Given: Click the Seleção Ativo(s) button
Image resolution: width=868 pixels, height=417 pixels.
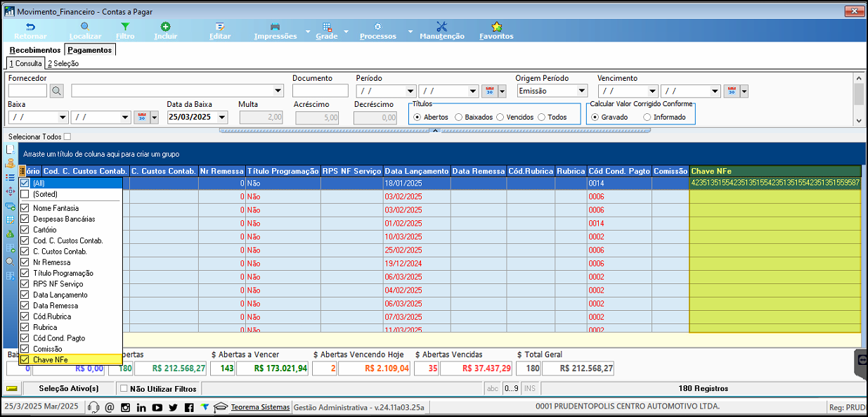Looking at the screenshot, I should [68, 388].
